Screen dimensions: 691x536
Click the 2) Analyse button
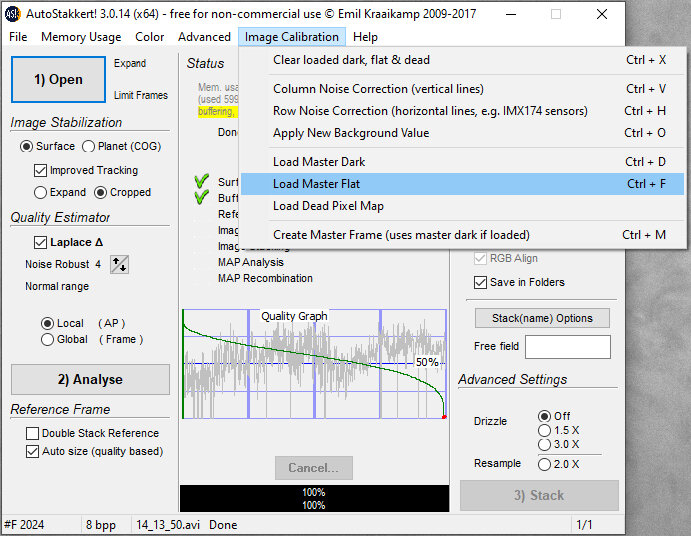coord(90,380)
